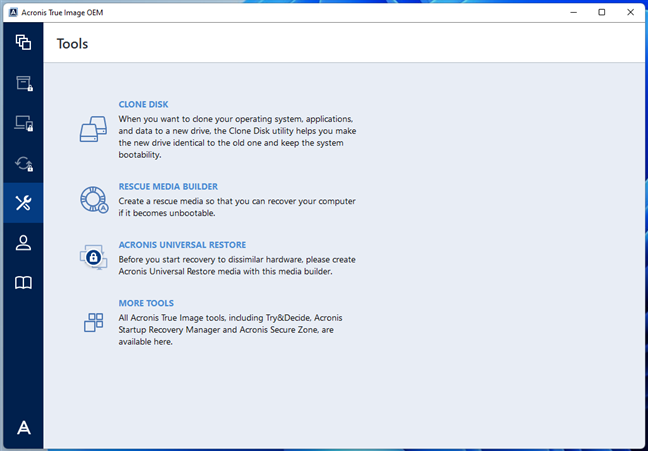Viewport: 648px width, 451px height.
Task: Click the Acronis logo at sidebar bottom
Action: click(x=24, y=427)
